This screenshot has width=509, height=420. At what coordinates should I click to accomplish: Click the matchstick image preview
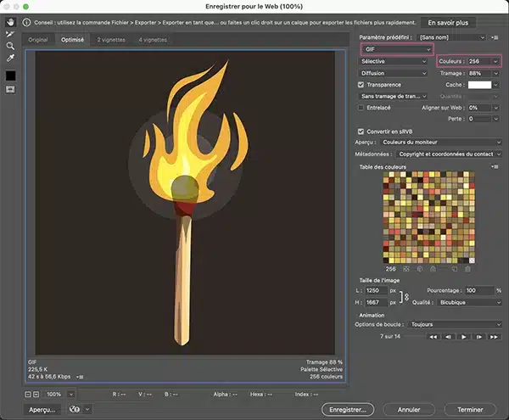point(185,203)
